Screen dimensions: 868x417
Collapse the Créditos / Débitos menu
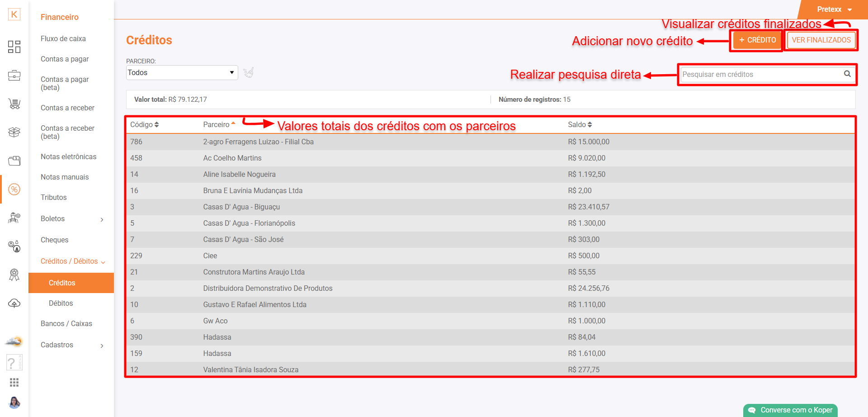pyautogui.click(x=72, y=261)
